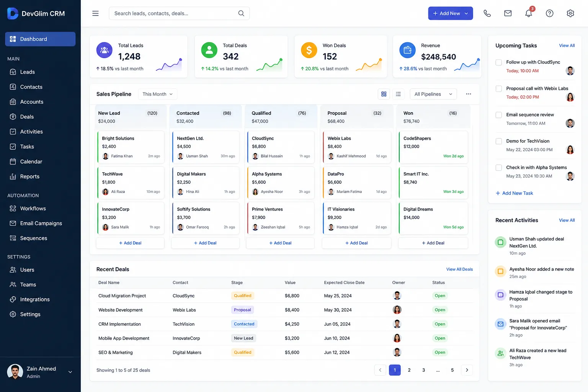The width and height of the screenshot is (588, 392).
Task: Click Add Deal under Proposal column
Action: [x=356, y=243]
